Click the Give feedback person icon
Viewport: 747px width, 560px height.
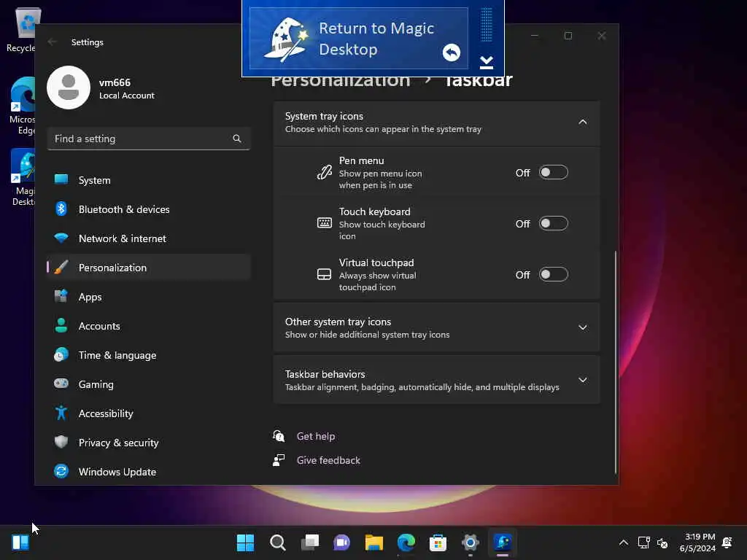pyautogui.click(x=279, y=459)
